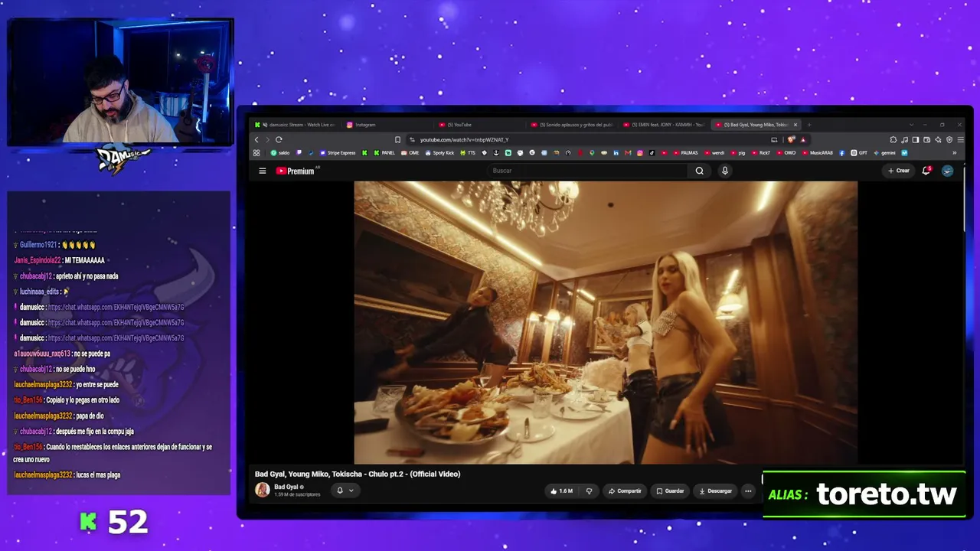Open the Bad Gyal channel avatar
This screenshot has height=551, width=980.
tap(263, 491)
